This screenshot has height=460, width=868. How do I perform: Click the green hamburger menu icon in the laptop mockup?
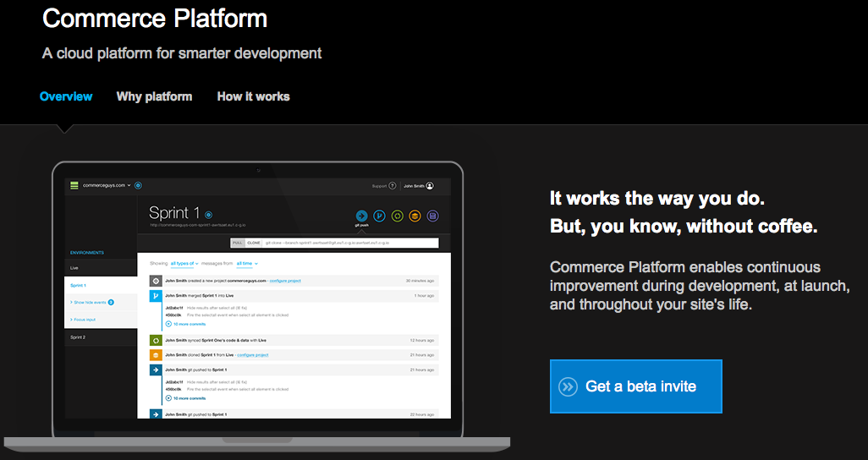74,185
